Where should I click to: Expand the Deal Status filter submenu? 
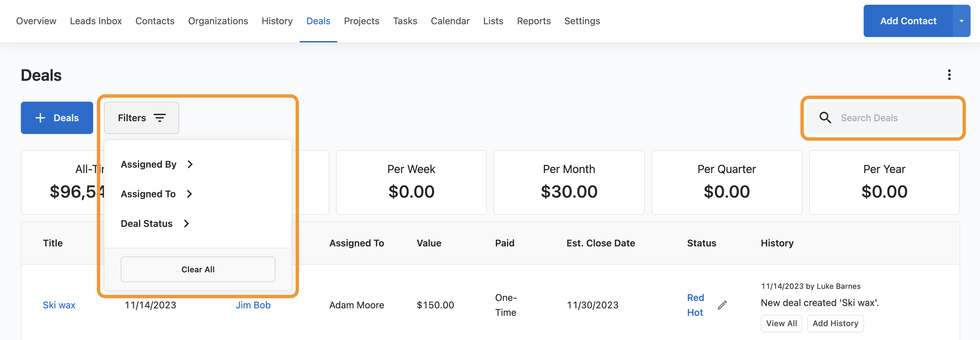click(x=155, y=224)
